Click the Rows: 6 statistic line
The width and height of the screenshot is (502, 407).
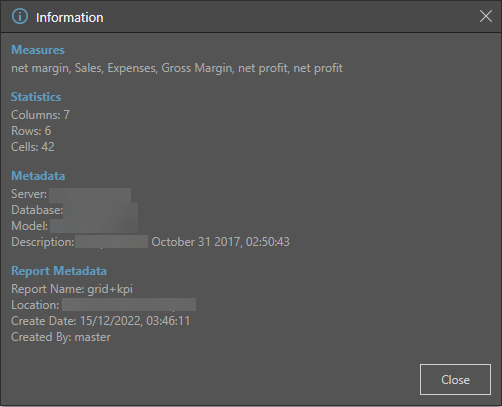31,131
